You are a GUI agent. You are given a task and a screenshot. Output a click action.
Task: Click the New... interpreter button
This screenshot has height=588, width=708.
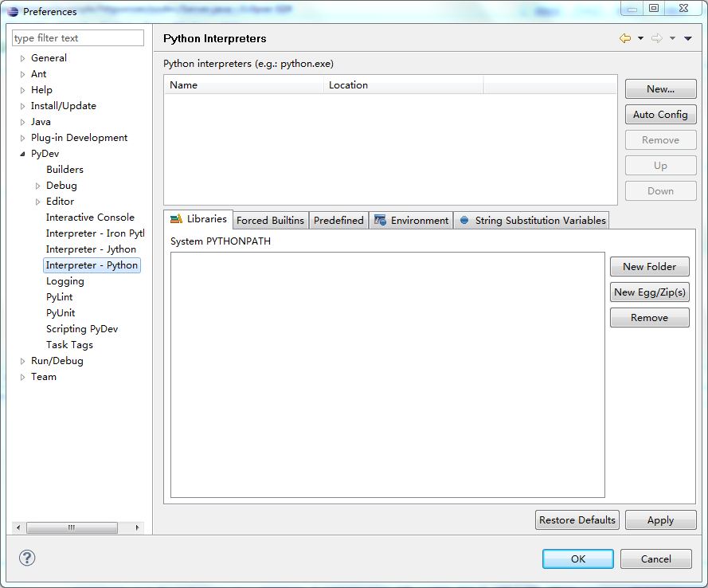click(660, 89)
